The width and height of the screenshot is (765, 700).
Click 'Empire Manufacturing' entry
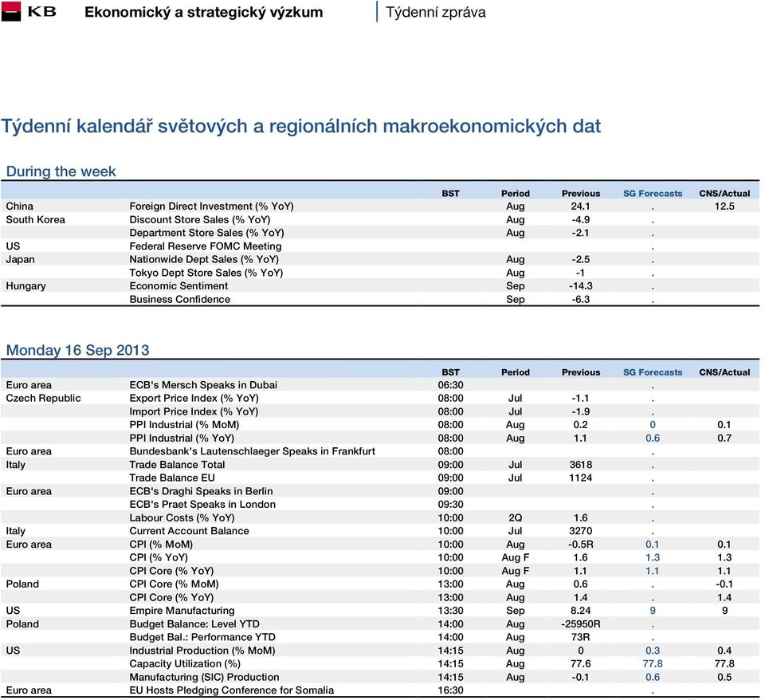(x=182, y=611)
